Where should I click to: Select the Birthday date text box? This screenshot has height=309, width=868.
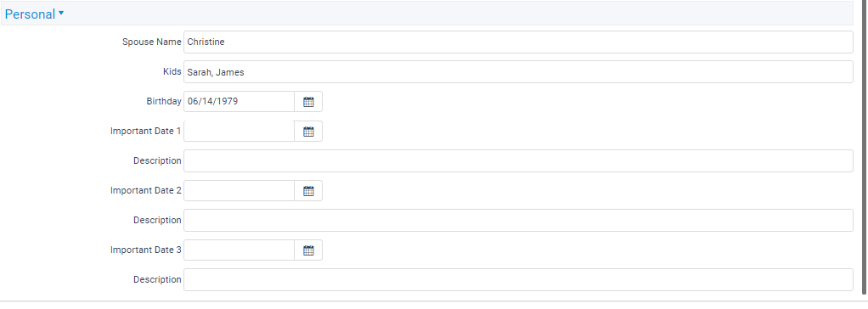pyautogui.click(x=240, y=102)
